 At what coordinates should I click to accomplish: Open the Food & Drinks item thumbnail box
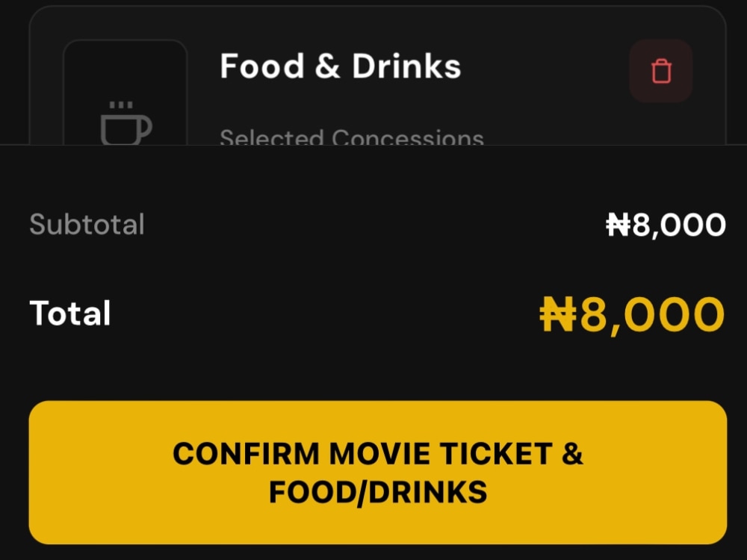[125, 93]
